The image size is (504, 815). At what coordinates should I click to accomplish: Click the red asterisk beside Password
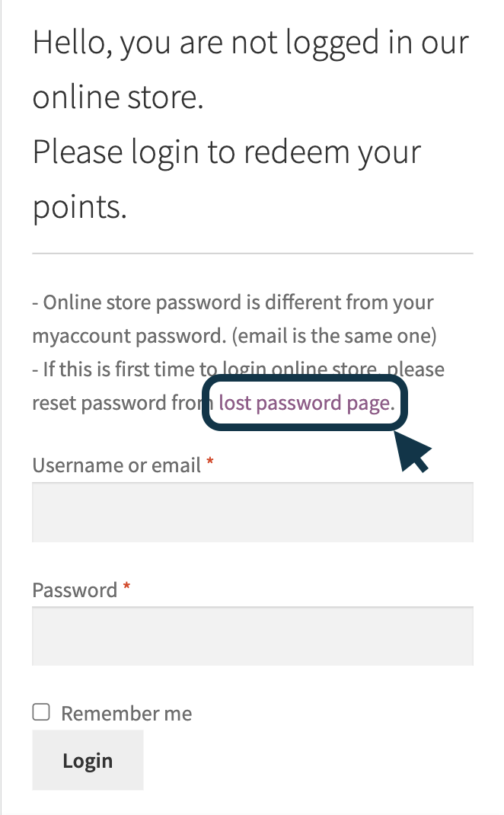tap(126, 586)
